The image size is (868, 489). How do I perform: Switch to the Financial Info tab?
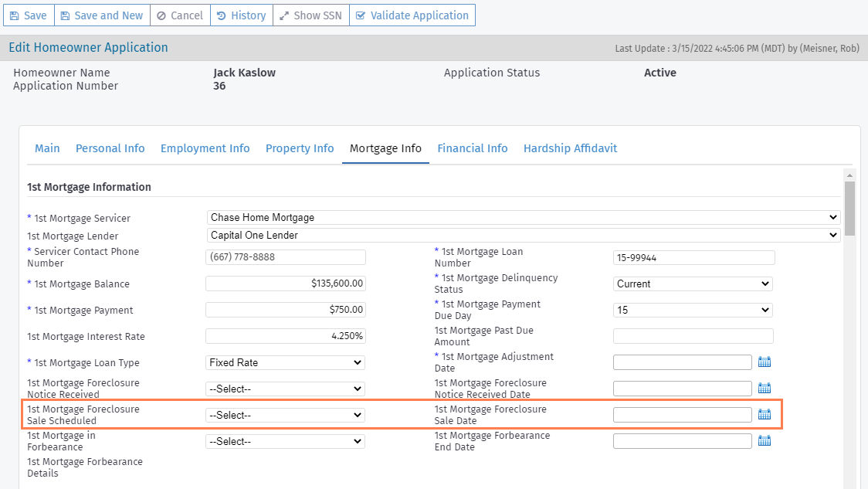click(473, 148)
